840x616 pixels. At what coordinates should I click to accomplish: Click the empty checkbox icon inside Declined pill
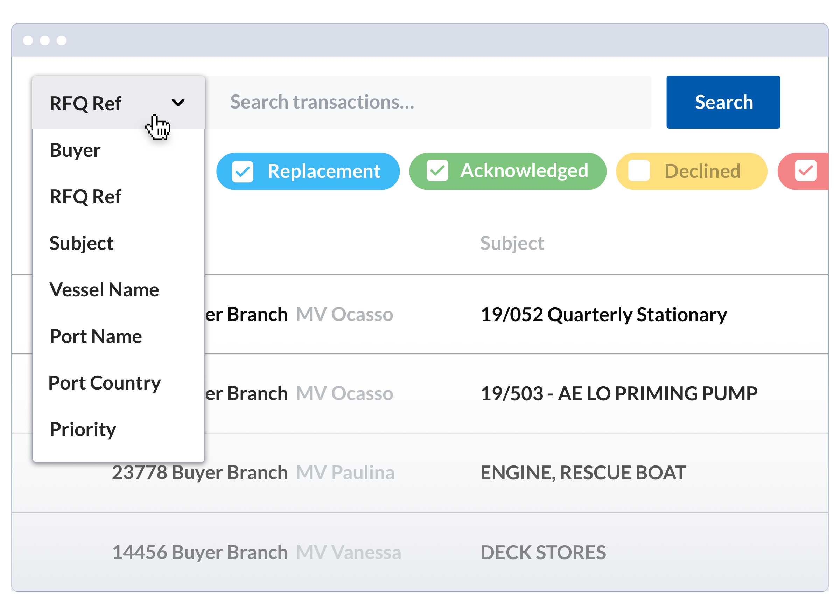[639, 171]
